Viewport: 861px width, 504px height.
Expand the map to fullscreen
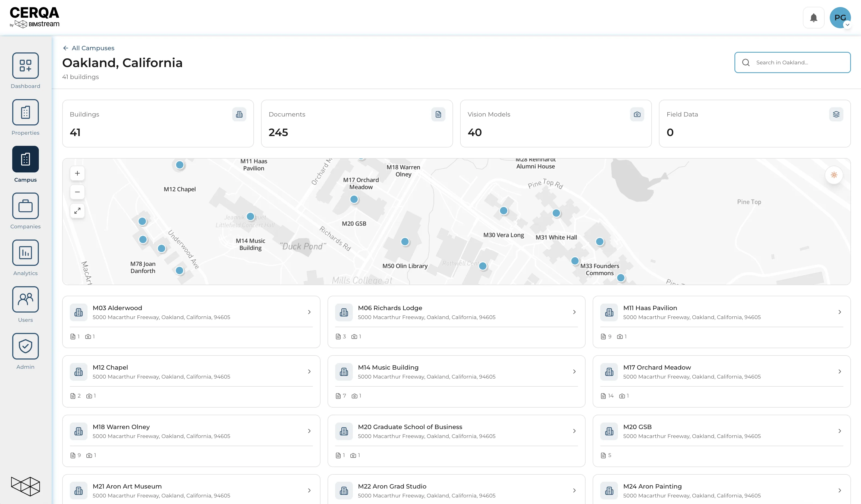point(78,211)
